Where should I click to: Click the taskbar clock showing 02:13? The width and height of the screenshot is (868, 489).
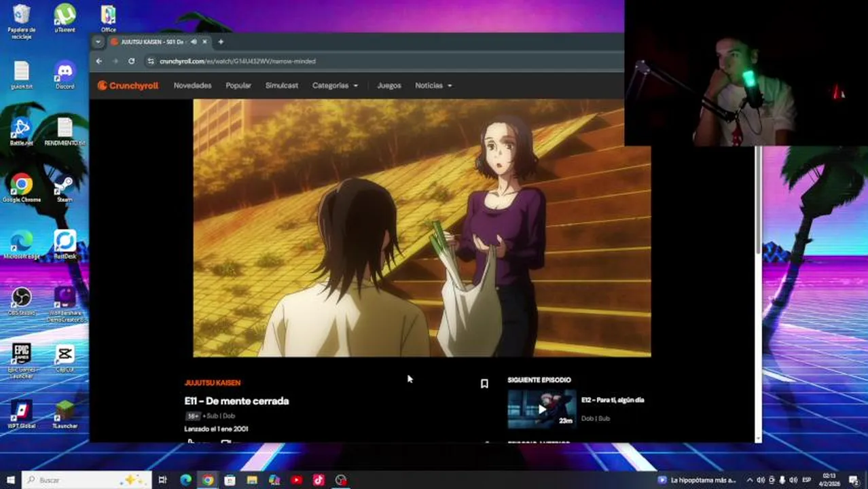[x=829, y=480]
